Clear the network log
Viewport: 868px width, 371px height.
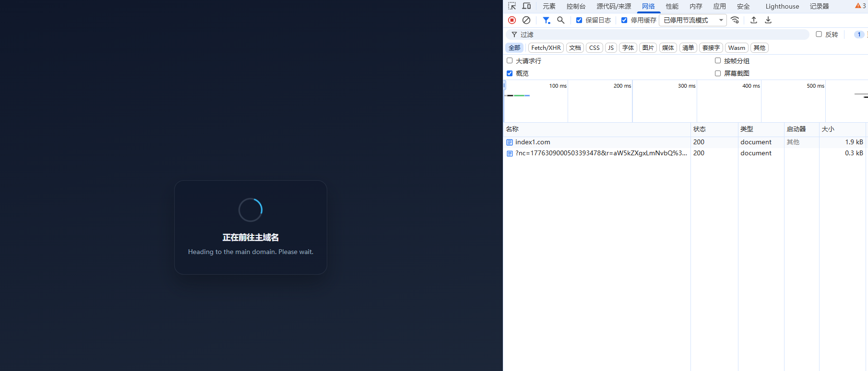tap(526, 20)
